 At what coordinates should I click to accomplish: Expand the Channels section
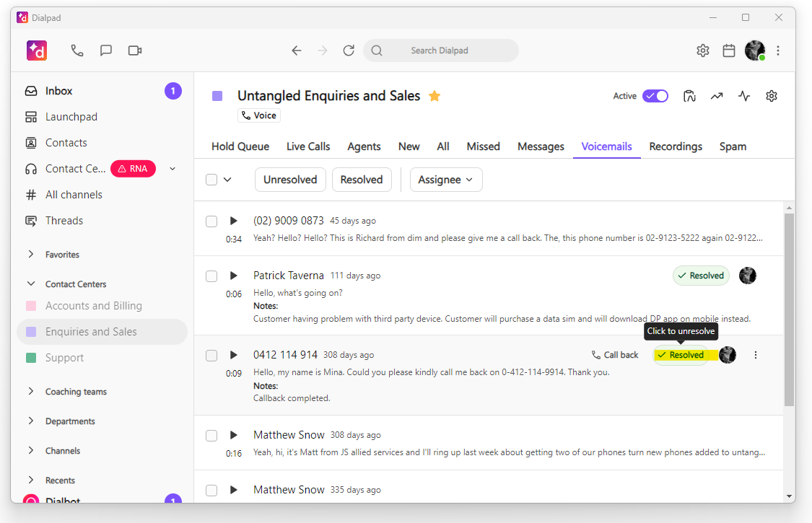pyautogui.click(x=31, y=451)
